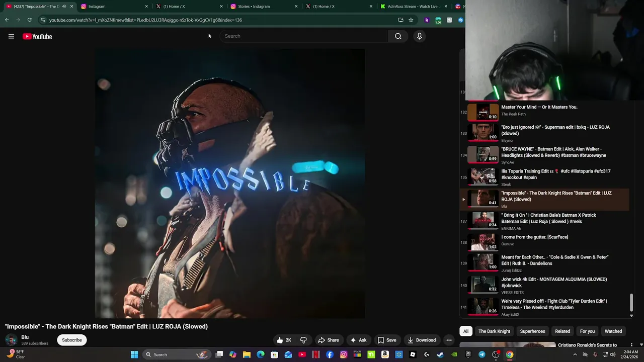
Task: Open Netflix from the taskbar
Action: tap(316, 354)
